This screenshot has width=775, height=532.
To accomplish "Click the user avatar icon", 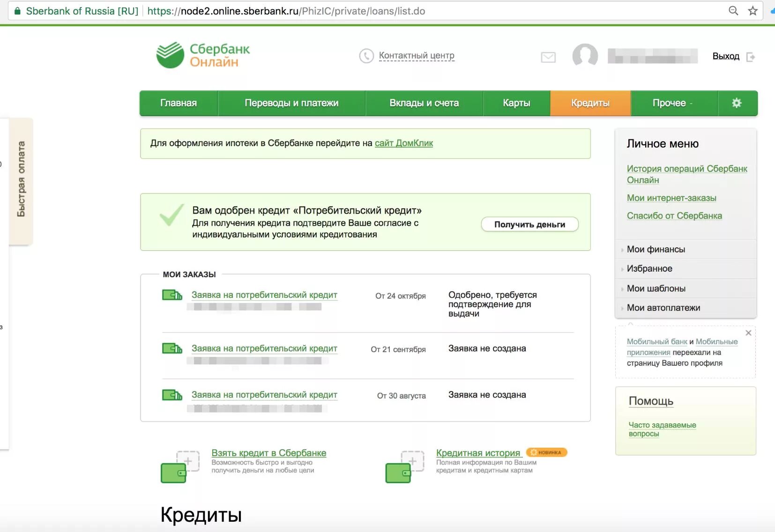I will pyautogui.click(x=585, y=56).
